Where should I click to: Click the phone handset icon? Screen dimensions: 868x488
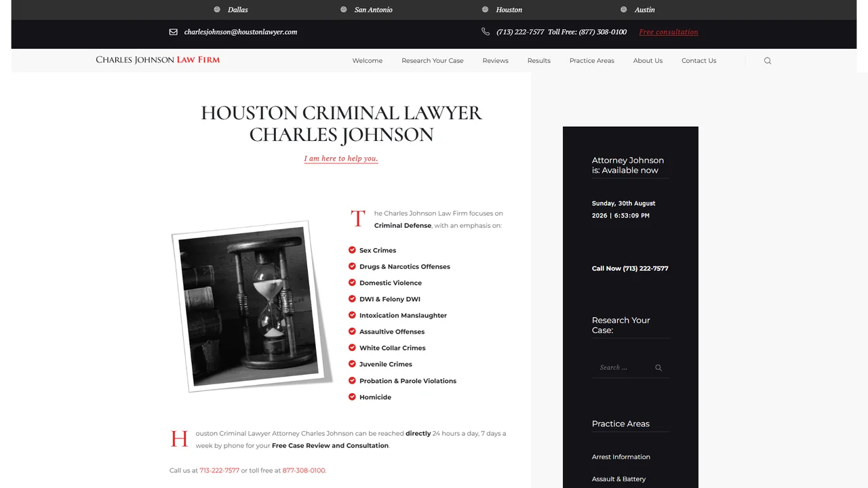pos(486,32)
